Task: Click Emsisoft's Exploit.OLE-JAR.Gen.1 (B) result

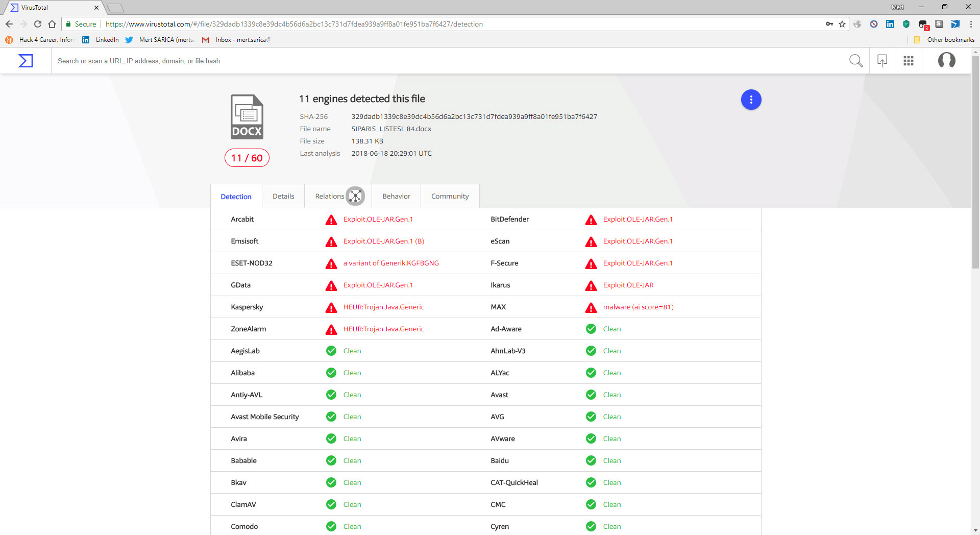Action: coord(384,241)
